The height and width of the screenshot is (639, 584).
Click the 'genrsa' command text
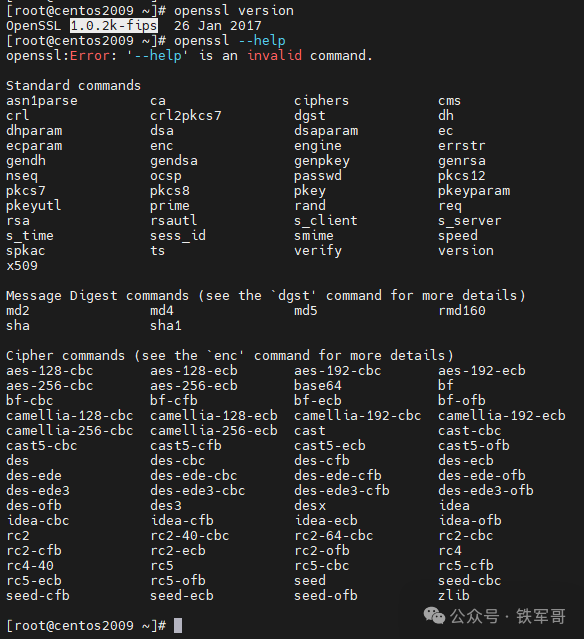[x=462, y=161]
